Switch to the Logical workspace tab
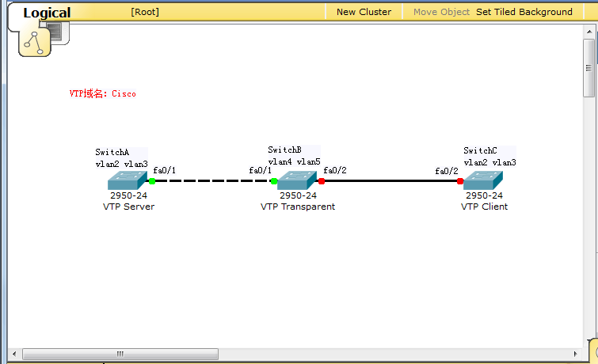Image resolution: width=598 pixels, height=364 pixels. (x=47, y=13)
